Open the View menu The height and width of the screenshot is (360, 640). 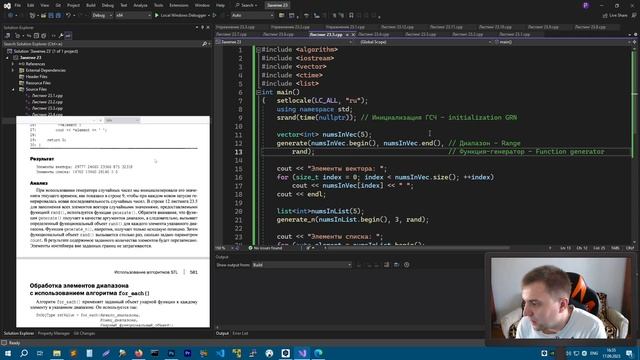point(44,5)
